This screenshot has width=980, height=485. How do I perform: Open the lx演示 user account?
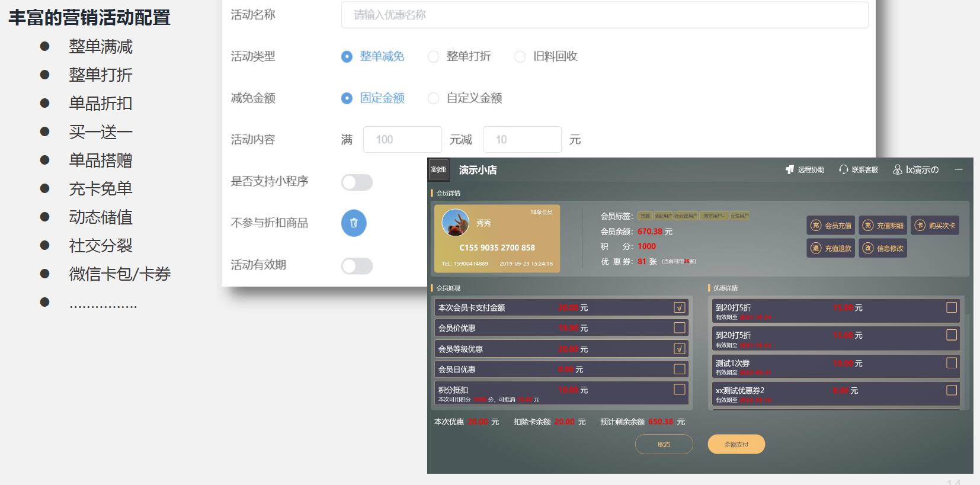916,170
